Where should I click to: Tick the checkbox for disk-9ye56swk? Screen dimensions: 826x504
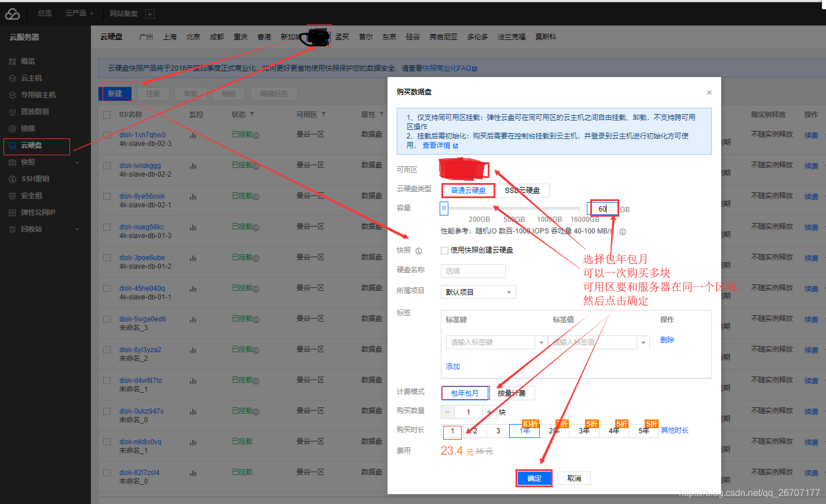(107, 196)
